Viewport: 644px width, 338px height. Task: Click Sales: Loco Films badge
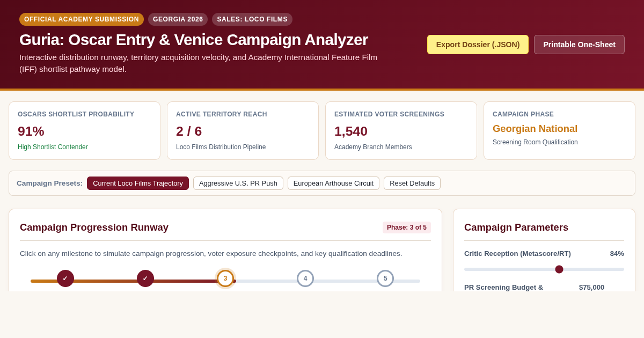[x=252, y=19]
